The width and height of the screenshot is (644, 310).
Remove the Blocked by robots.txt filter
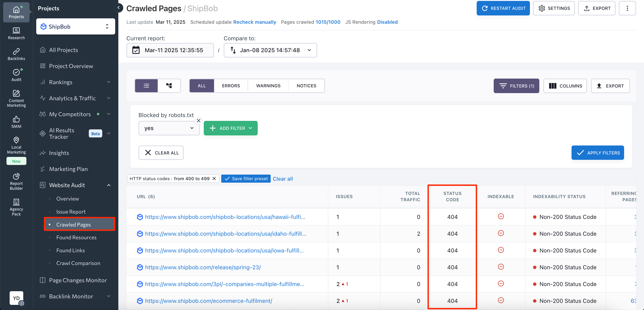tap(198, 121)
